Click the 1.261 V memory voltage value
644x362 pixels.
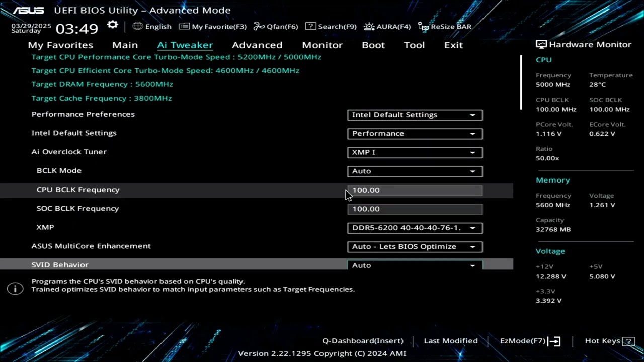(x=602, y=205)
